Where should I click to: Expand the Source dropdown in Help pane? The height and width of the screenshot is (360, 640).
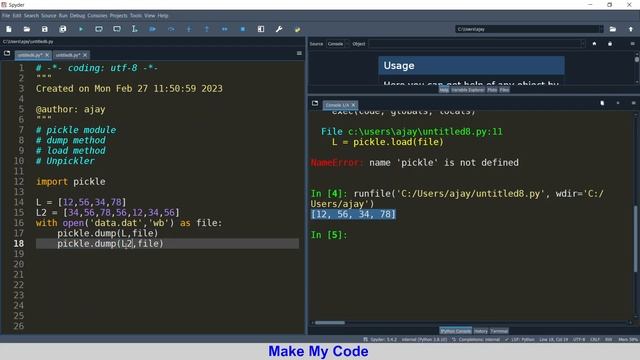pos(337,44)
